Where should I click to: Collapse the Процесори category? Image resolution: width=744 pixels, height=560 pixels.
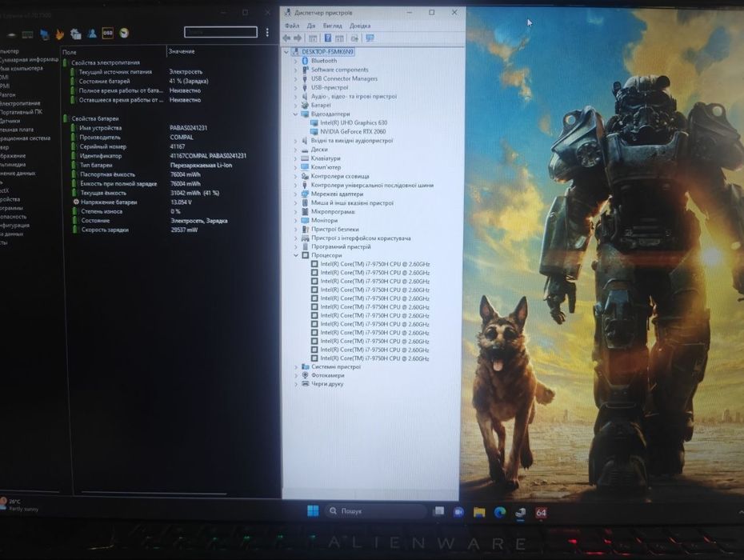[296, 255]
